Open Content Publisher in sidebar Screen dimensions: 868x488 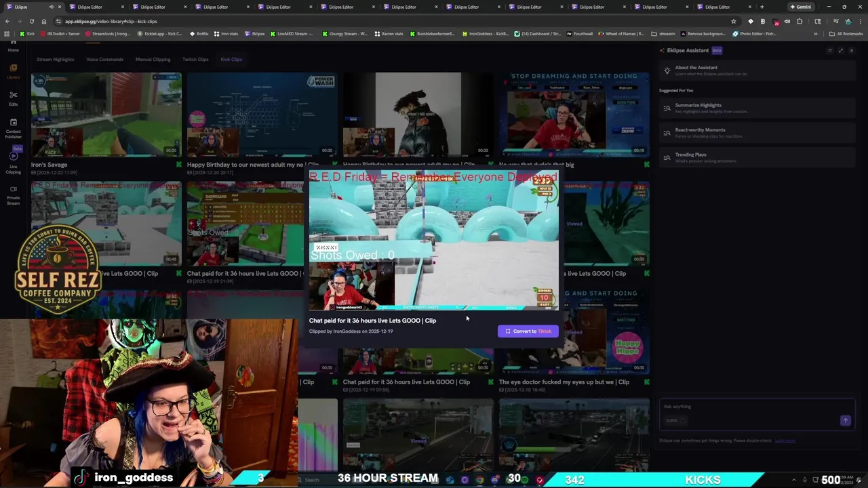[13, 129]
